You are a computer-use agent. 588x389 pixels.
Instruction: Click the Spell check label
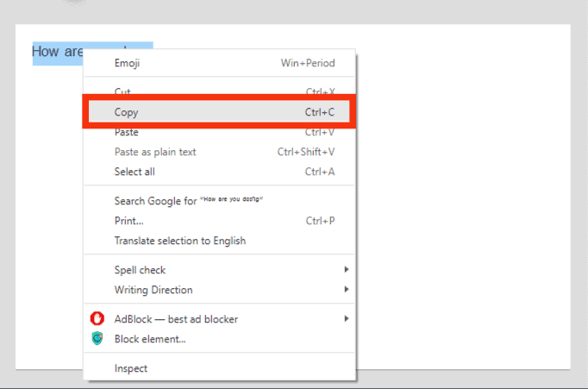[x=140, y=270]
